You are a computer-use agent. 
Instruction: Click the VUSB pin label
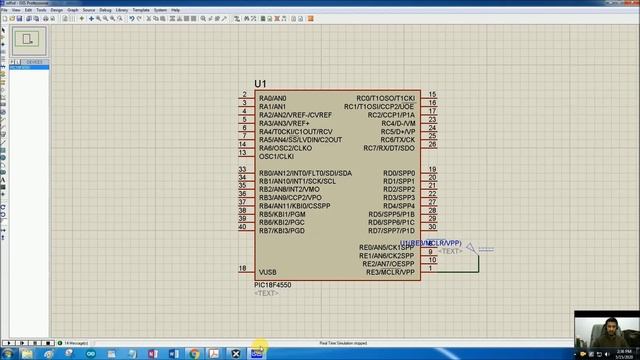pyautogui.click(x=268, y=272)
